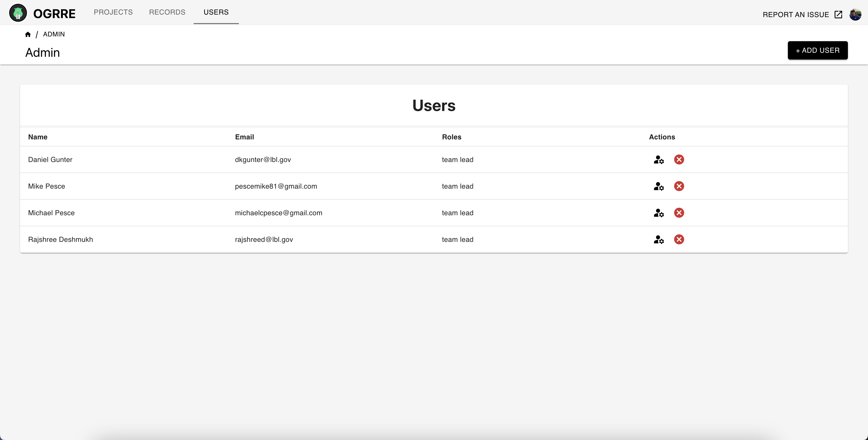
Task: Select the name Mike Pesce
Action: (x=46, y=186)
